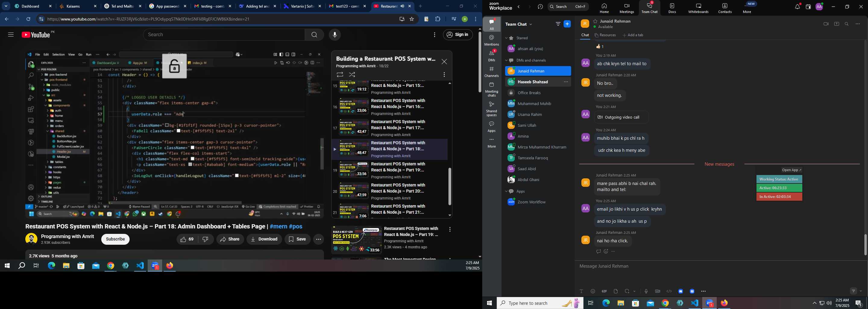Close the YouTube playlist panel
The image size is (868, 309).
[x=444, y=62]
